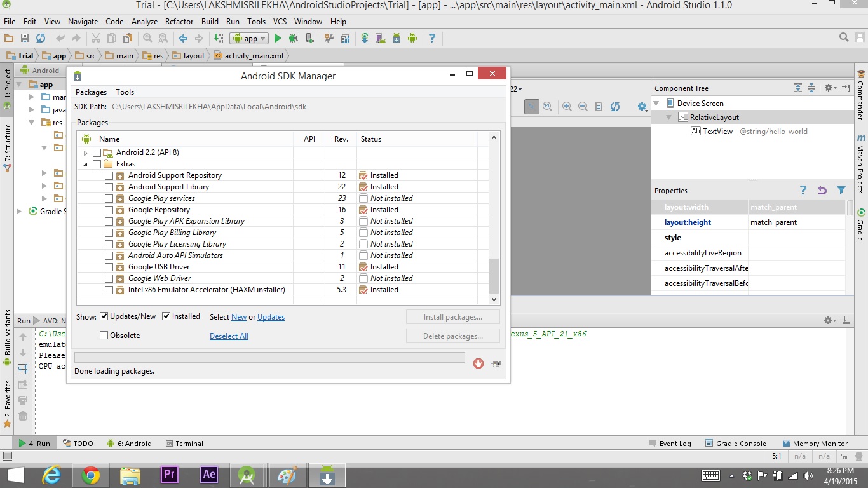Enable the Obsolete checkbox
The width and height of the screenshot is (868, 488).
point(104,335)
